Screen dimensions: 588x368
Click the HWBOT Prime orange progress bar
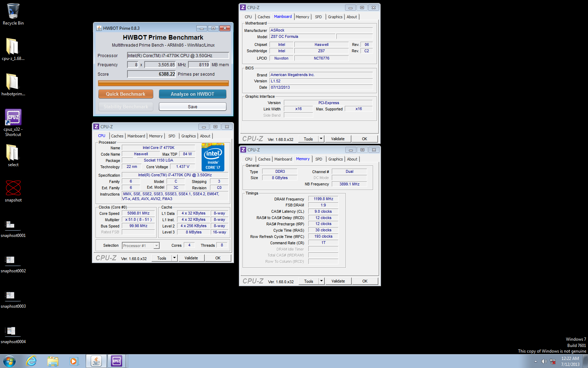163,83
